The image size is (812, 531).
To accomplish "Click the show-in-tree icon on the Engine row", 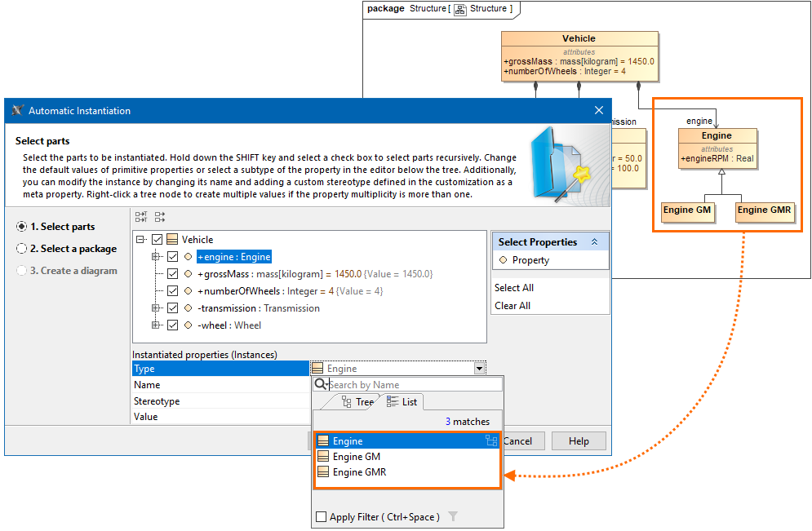I will [491, 440].
